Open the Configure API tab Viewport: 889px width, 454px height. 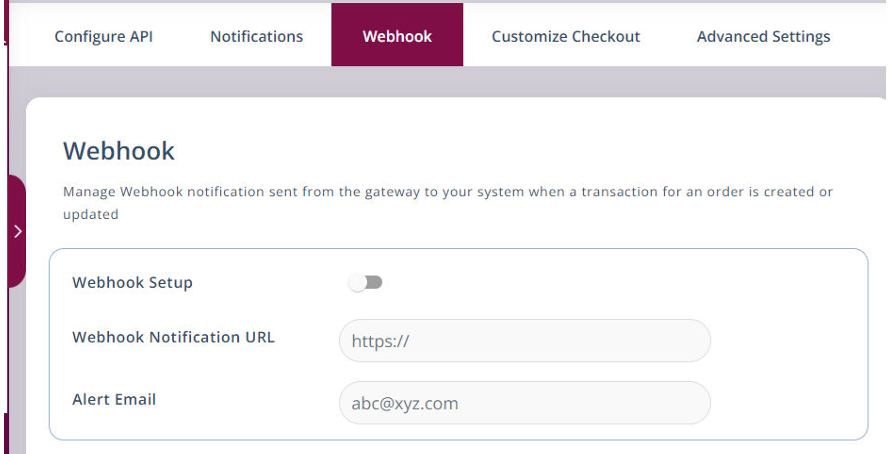[x=104, y=36]
